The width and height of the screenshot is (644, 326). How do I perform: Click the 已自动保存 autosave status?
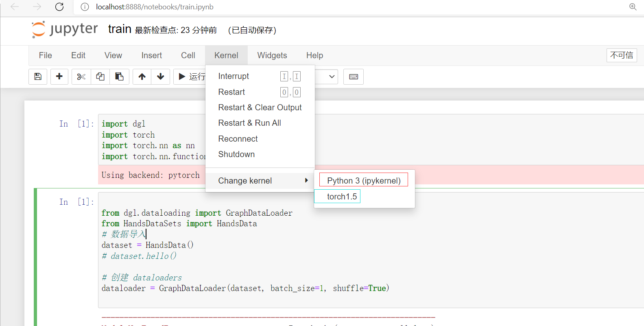pos(252,30)
